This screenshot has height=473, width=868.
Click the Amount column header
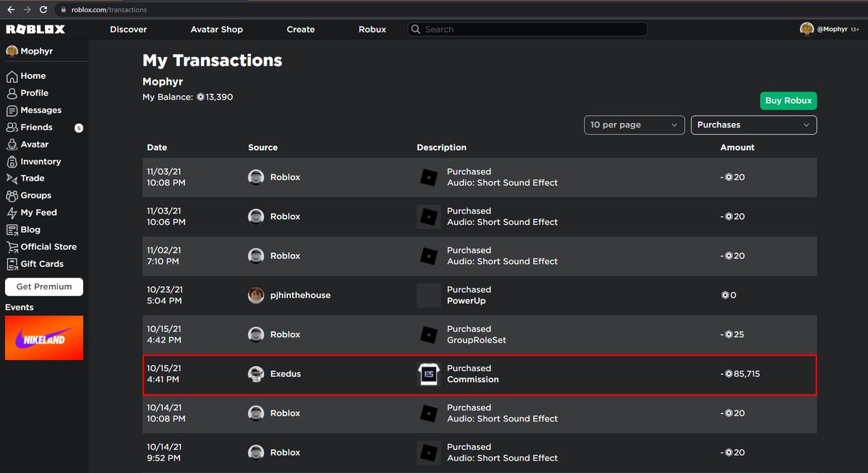click(x=737, y=148)
